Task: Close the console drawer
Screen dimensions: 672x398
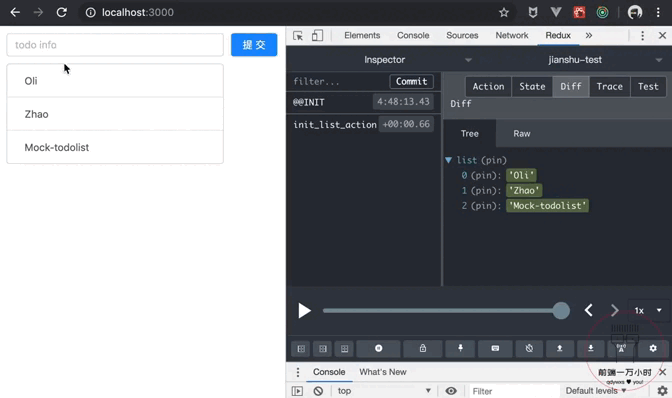Action: coord(663,372)
